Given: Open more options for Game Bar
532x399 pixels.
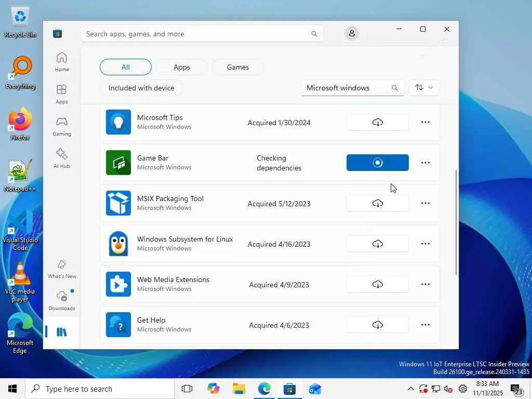Looking at the screenshot, I should point(425,163).
